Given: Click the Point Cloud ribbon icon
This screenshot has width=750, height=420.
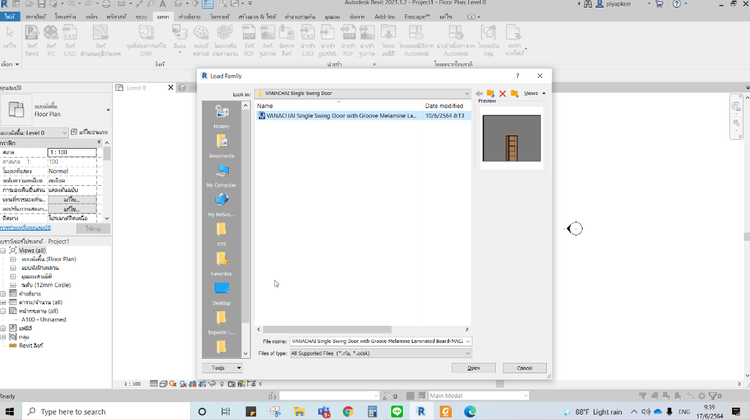Looking at the screenshot, I should [201, 41].
